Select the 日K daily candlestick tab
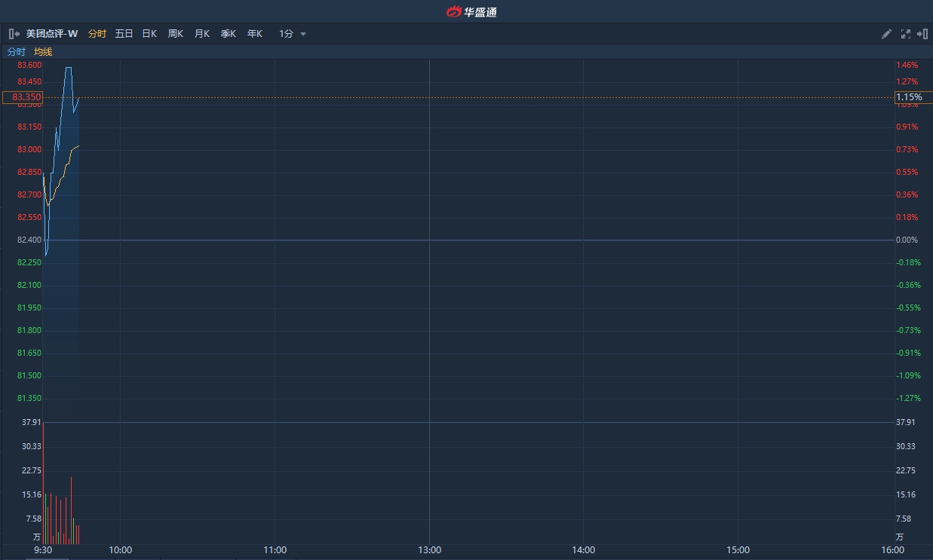 tap(149, 34)
